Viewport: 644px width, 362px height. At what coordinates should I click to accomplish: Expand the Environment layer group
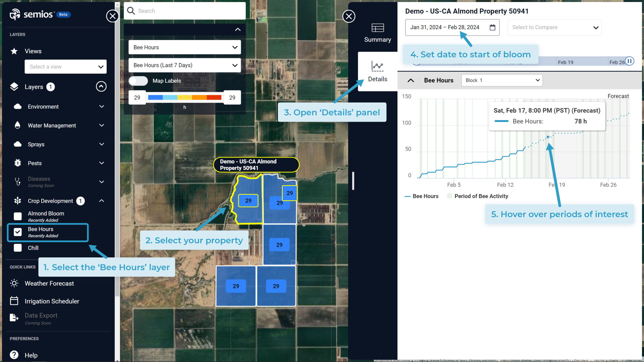102,107
